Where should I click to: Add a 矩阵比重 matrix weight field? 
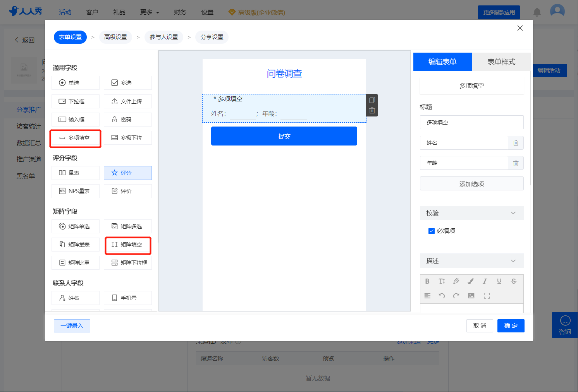(76, 263)
